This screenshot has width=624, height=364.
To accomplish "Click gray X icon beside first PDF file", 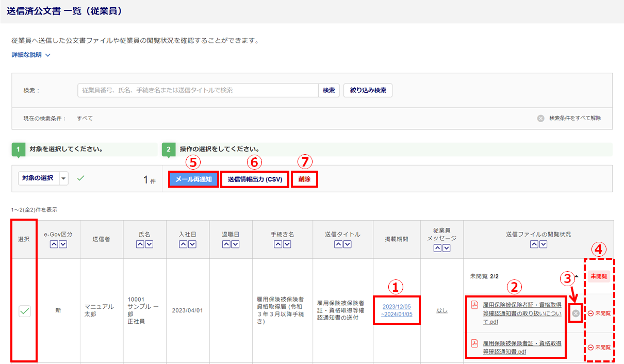I will [x=576, y=313].
